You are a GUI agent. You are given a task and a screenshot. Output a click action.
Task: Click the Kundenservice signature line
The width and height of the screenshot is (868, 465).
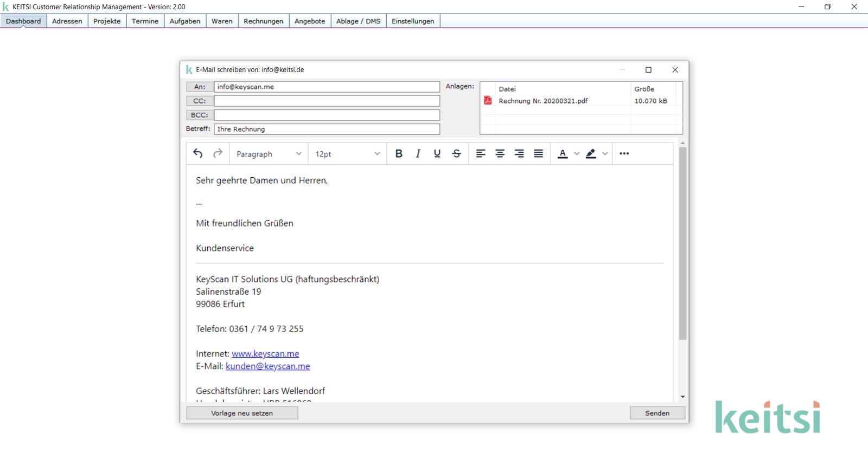[225, 248]
